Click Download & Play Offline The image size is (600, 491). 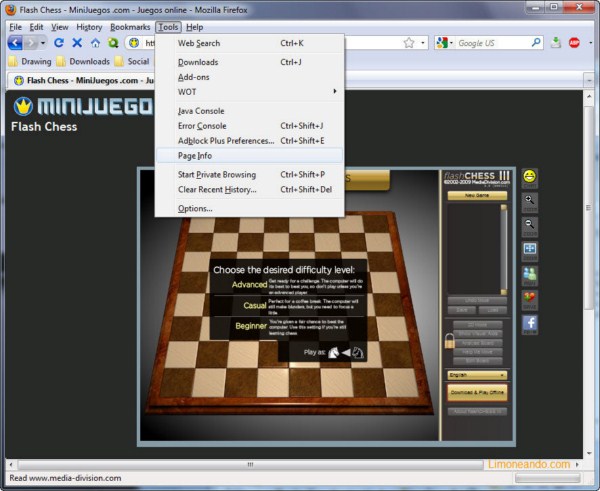[477, 392]
